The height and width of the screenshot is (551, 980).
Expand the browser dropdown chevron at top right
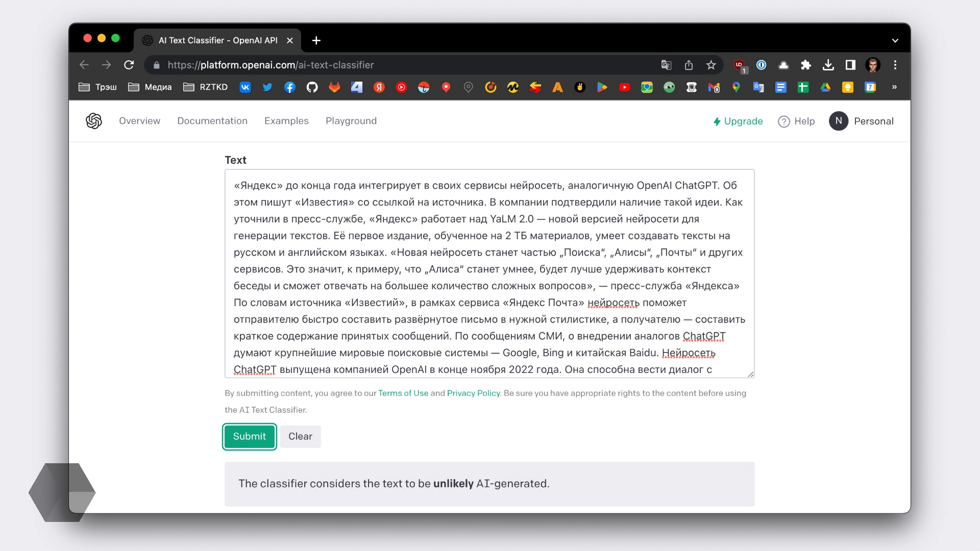pyautogui.click(x=895, y=40)
